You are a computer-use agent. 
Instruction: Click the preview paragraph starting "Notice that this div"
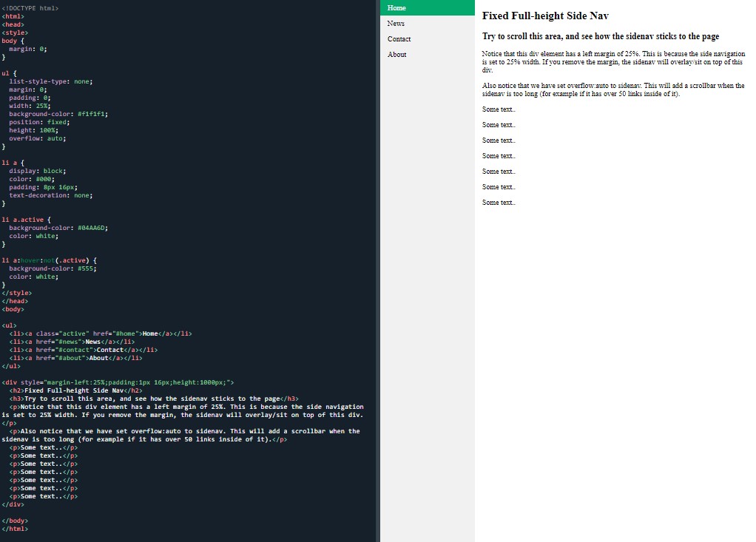(x=612, y=62)
